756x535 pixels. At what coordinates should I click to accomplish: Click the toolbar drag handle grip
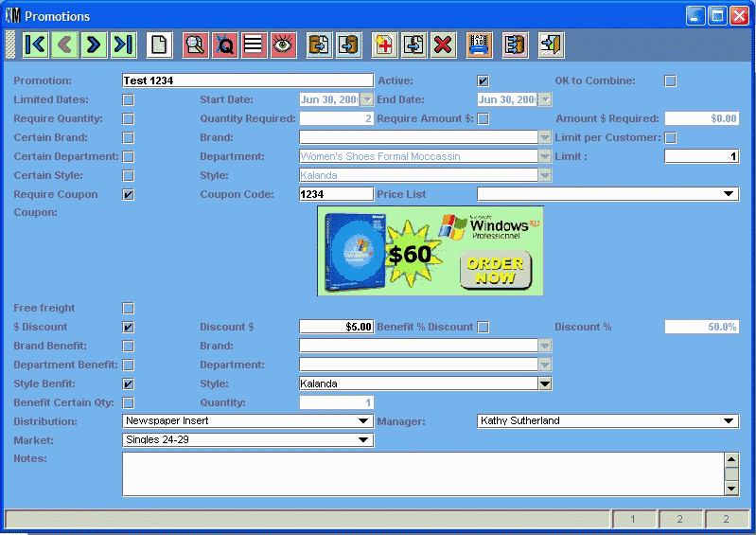10,45
